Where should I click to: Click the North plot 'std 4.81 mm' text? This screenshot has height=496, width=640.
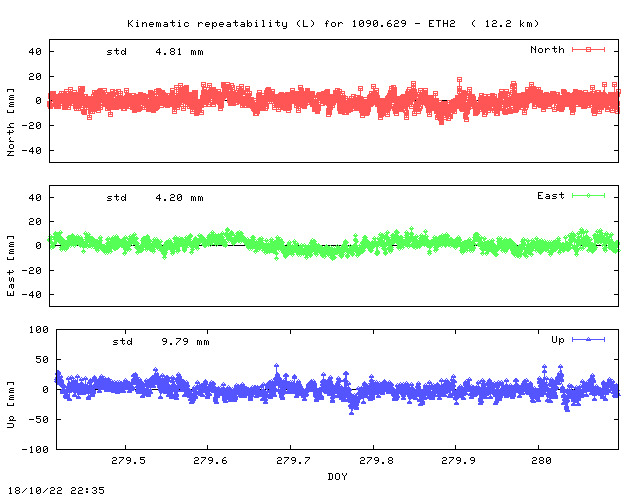pyautogui.click(x=155, y=52)
